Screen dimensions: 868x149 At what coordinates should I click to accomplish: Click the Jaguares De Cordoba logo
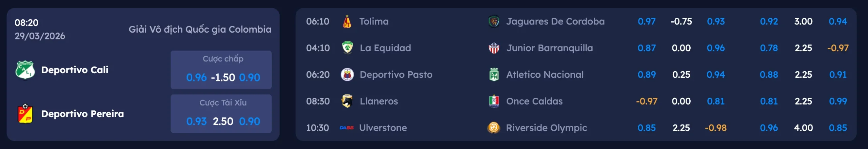coord(494,21)
